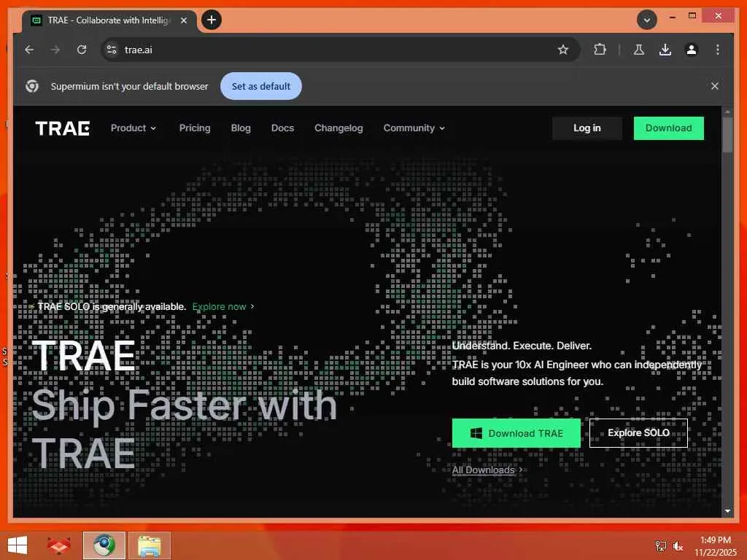Open the tab search dropdown arrow
747x560 pixels.
click(647, 20)
